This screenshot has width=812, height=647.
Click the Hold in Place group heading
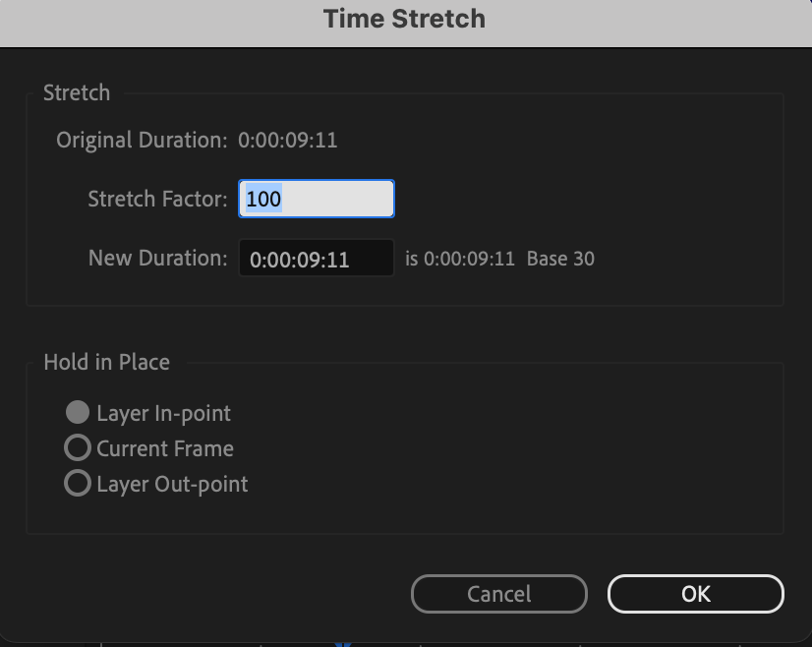[x=106, y=362]
